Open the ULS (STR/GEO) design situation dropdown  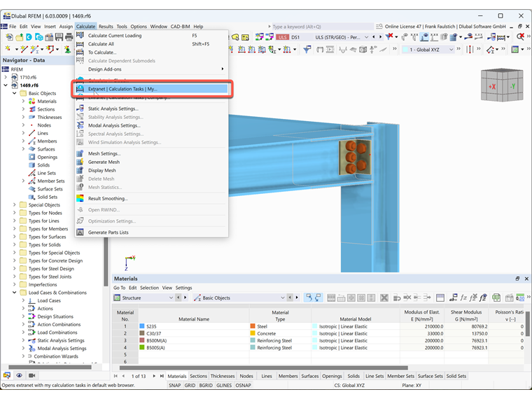[366, 37]
